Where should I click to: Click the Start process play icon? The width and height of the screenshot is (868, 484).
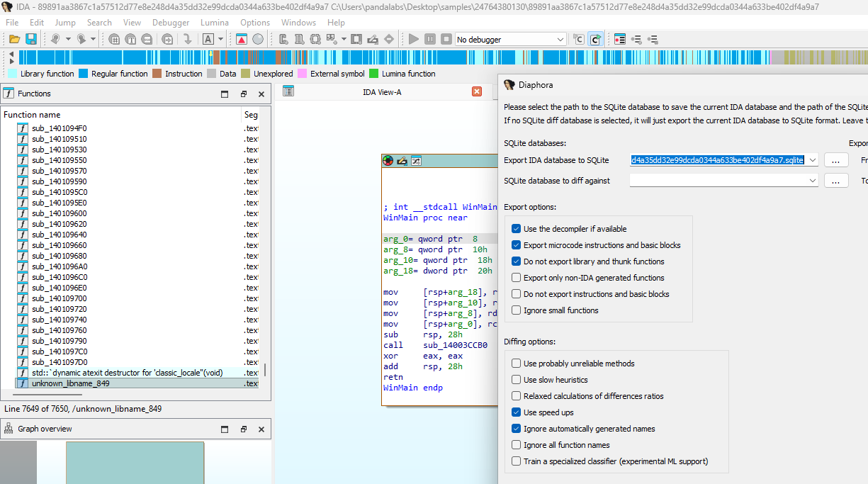(x=414, y=39)
